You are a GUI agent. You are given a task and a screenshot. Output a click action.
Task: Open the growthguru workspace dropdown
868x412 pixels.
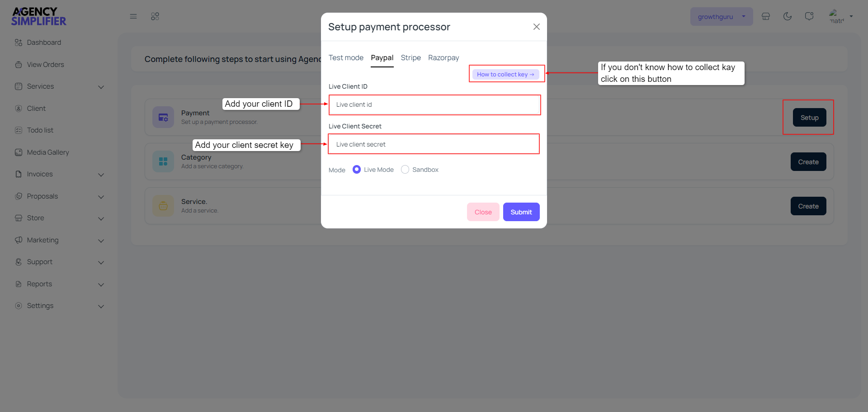[x=722, y=16]
